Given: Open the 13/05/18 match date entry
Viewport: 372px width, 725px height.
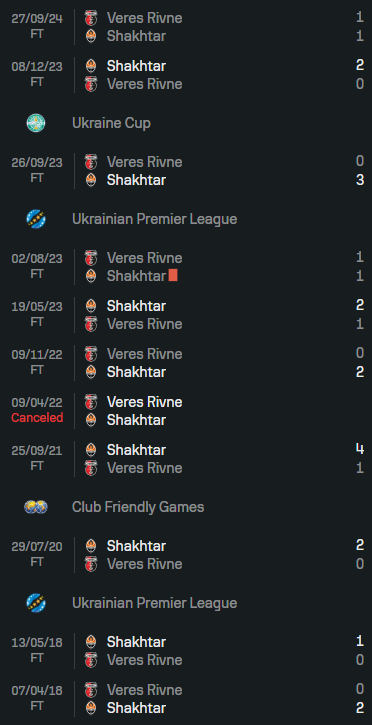Looking at the screenshot, I should click(x=37, y=642).
